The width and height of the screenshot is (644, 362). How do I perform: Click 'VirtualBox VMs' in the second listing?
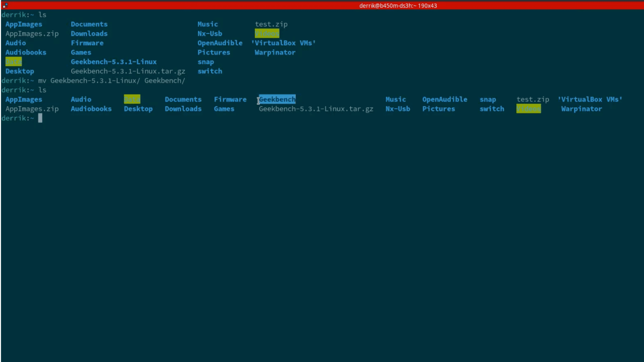(590, 99)
